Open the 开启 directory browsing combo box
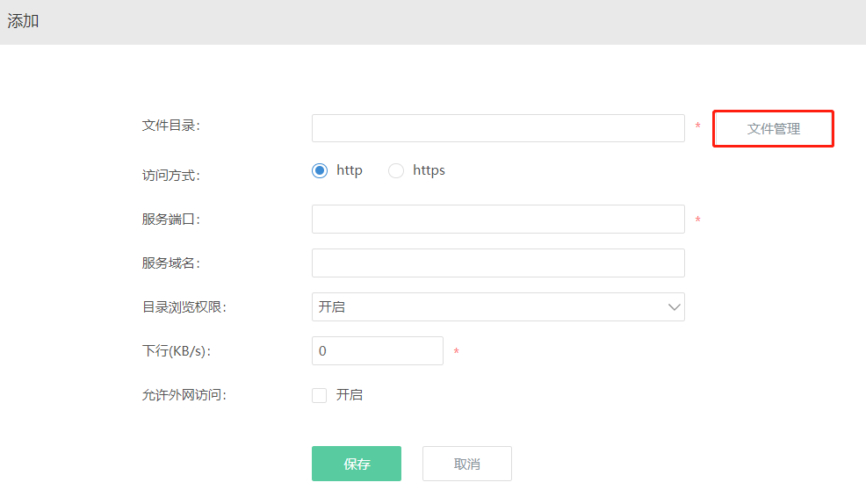The image size is (866, 504). pyautogui.click(x=498, y=307)
